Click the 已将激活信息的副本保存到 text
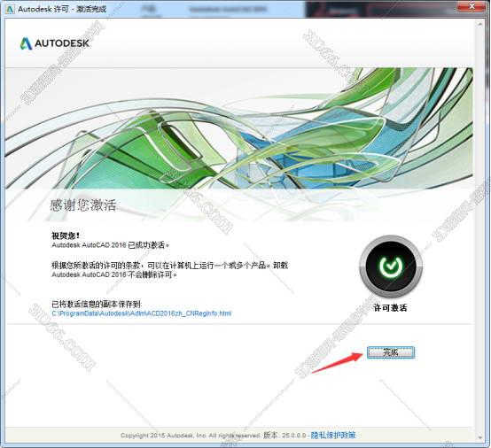491x448 pixels. pyautogui.click(x=97, y=304)
